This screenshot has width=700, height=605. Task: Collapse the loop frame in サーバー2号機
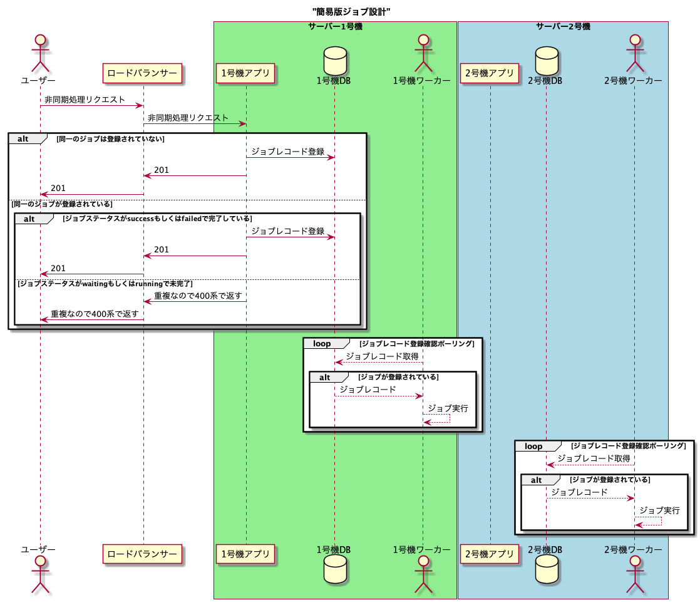pos(533,447)
